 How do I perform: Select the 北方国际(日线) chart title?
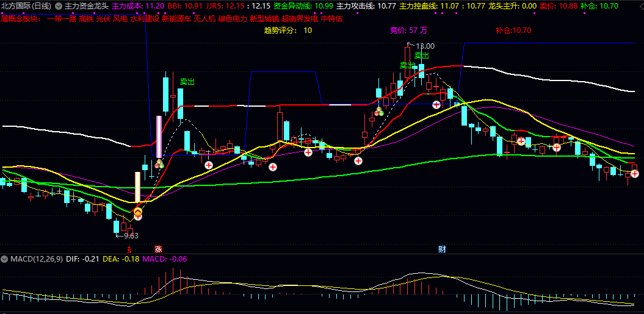pos(26,6)
